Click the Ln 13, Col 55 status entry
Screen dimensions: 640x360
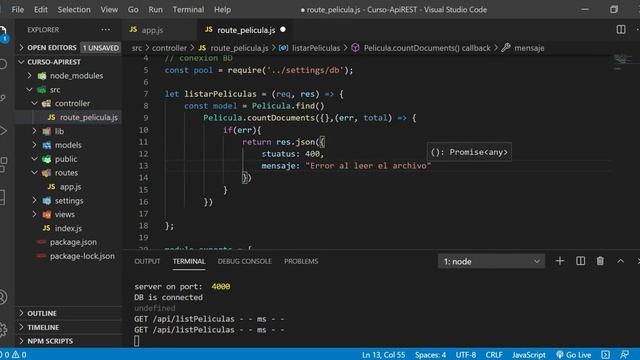tap(383, 355)
